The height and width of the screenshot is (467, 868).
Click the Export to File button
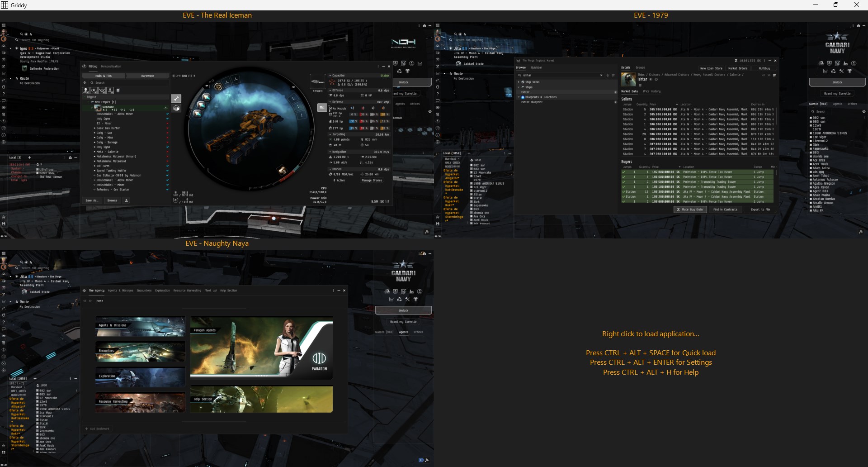[x=760, y=210]
